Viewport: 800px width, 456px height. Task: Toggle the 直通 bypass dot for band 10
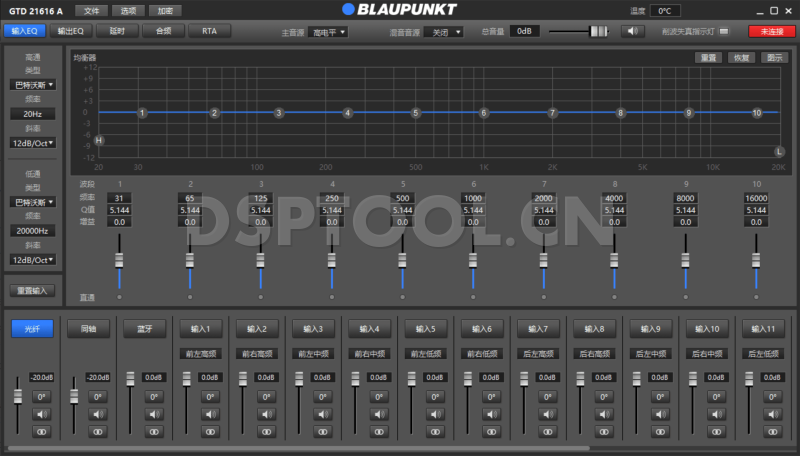[756, 297]
